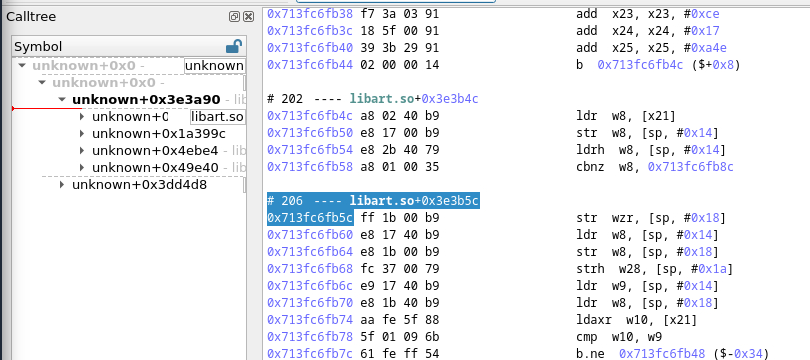810x360 pixels.
Task: Select the unknown+0x3dd4d8 tree row
Action: coord(139,184)
